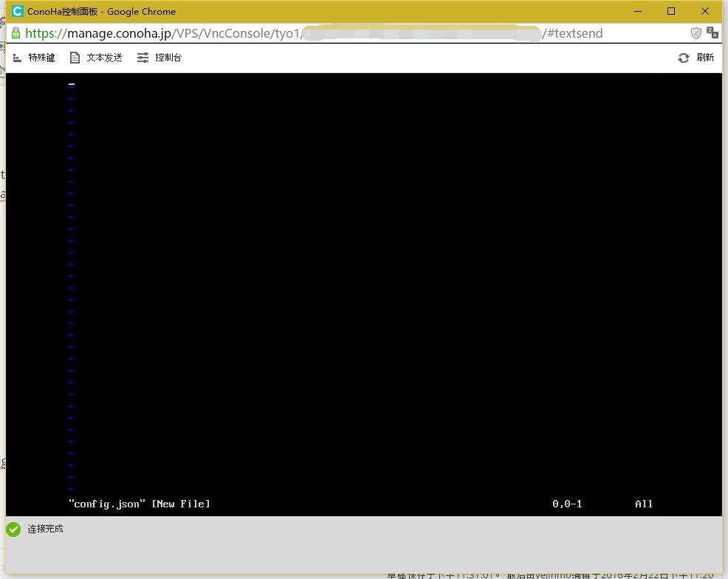
Task: Click the shield icon in address bar
Action: (696, 33)
